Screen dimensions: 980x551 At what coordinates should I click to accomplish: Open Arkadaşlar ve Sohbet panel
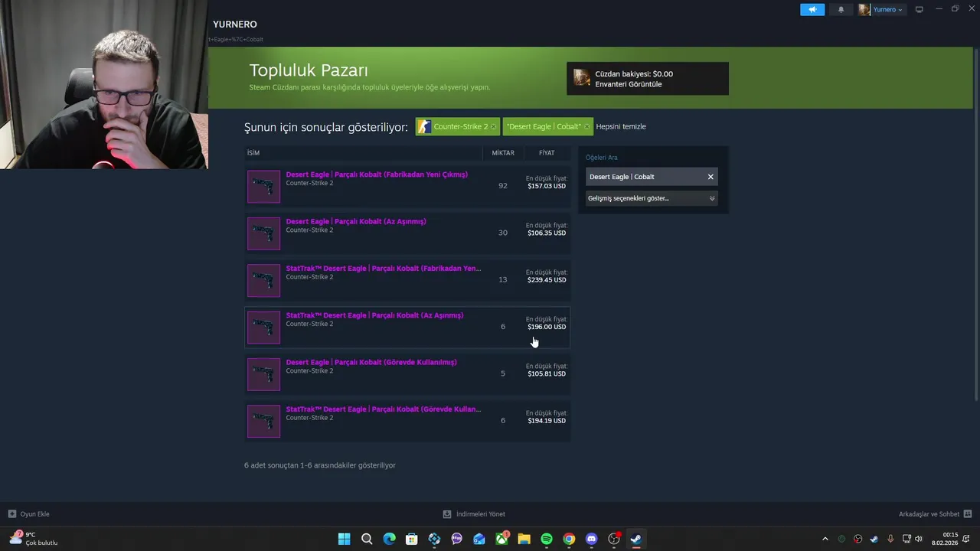click(935, 514)
